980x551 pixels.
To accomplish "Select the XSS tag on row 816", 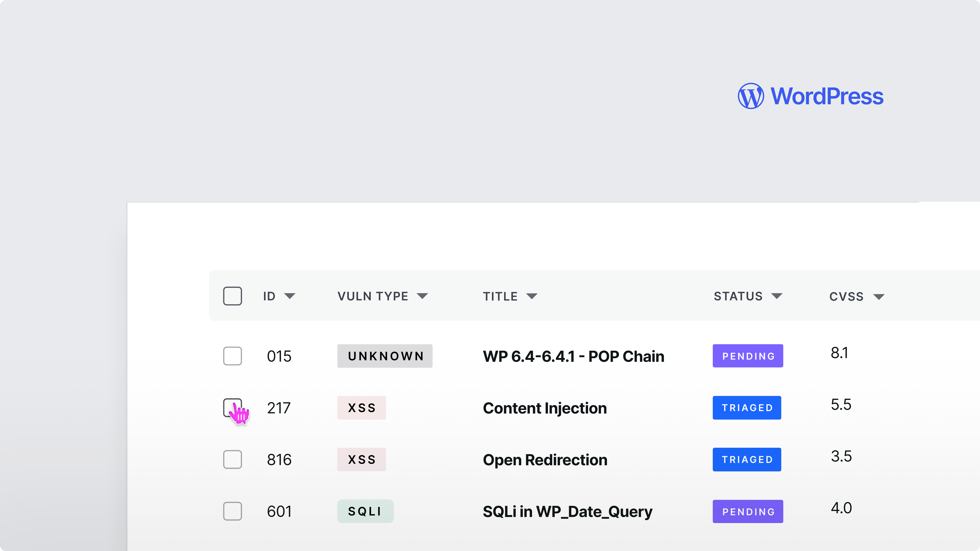I will click(361, 459).
